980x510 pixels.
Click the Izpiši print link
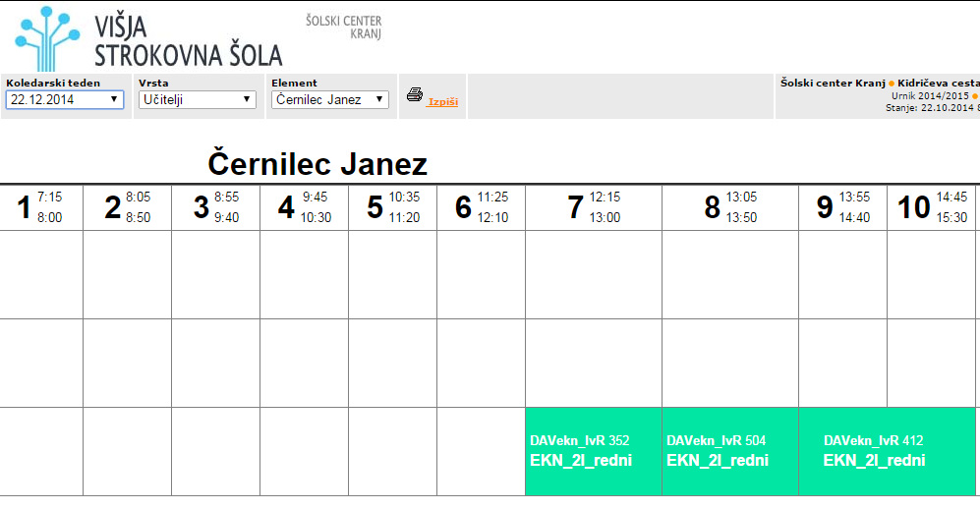click(442, 101)
